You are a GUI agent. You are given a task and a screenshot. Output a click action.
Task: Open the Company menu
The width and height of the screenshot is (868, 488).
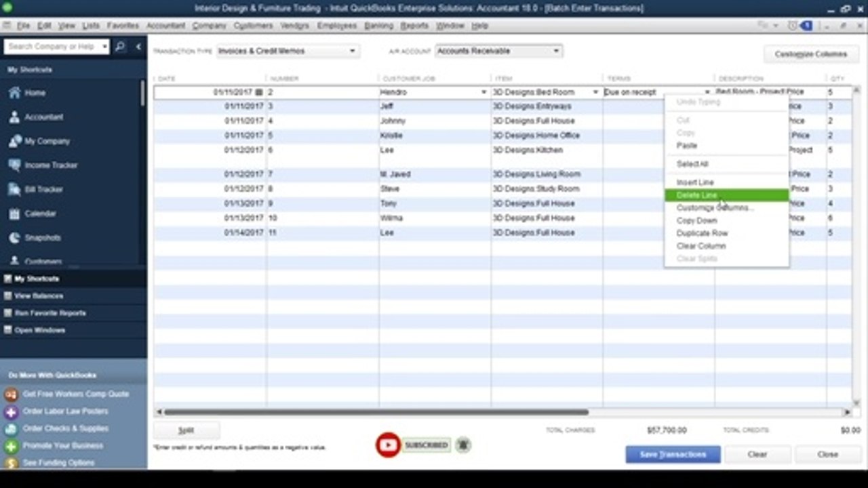209,26
